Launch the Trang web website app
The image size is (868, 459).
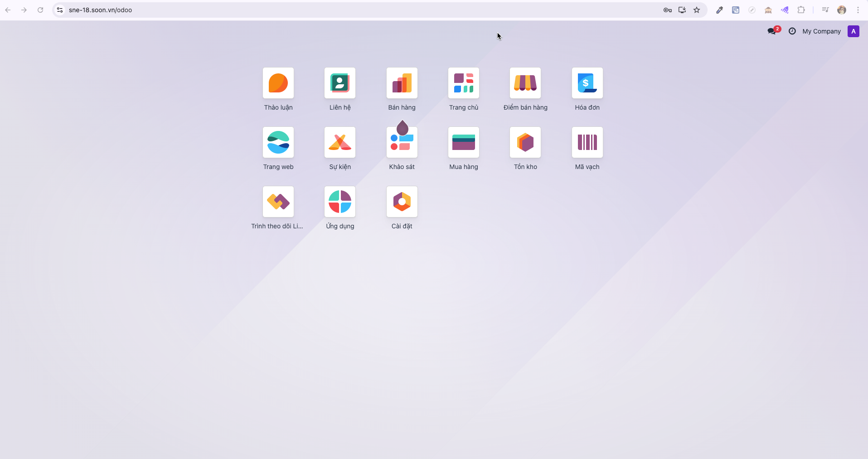point(278,142)
